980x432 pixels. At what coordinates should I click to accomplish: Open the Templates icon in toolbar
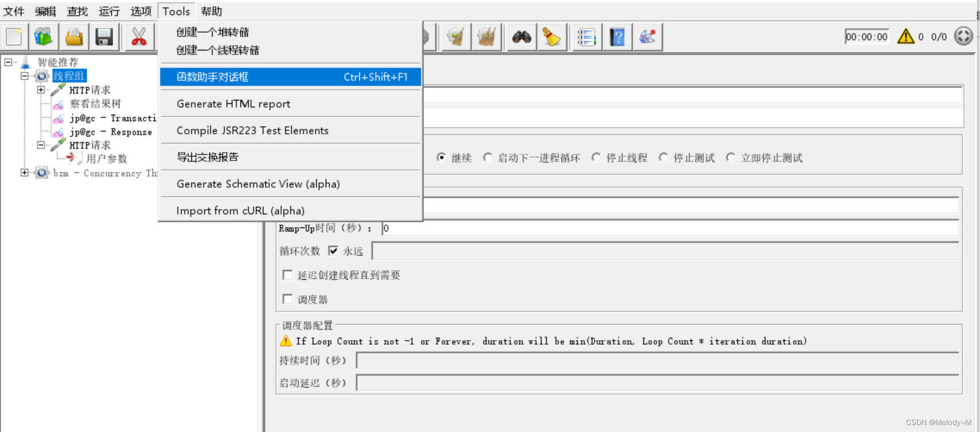click(44, 37)
